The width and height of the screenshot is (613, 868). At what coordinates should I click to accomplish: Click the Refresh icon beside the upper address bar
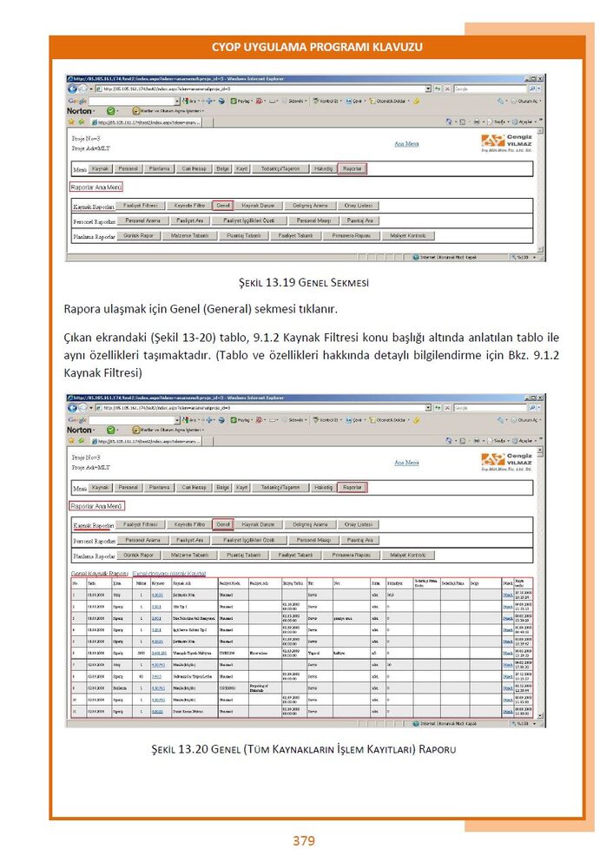tap(438, 89)
